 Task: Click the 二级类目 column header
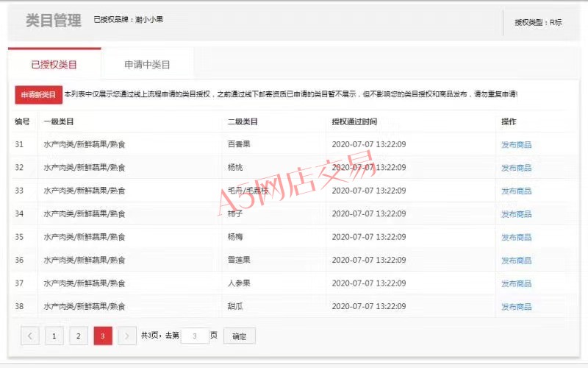(x=243, y=121)
